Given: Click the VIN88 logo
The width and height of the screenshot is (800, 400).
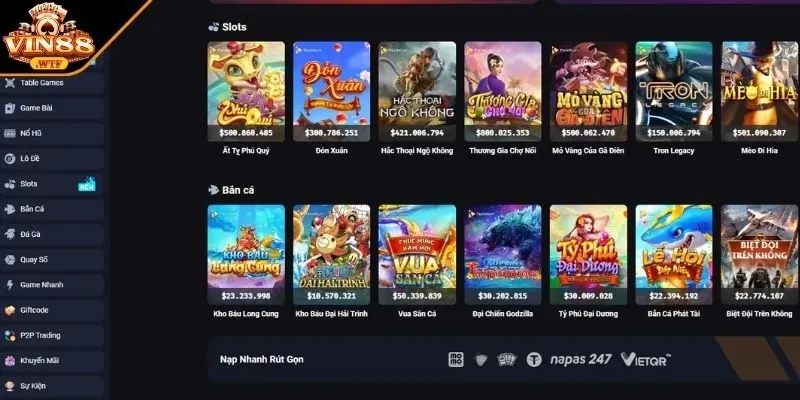Looking at the screenshot, I should [48, 36].
